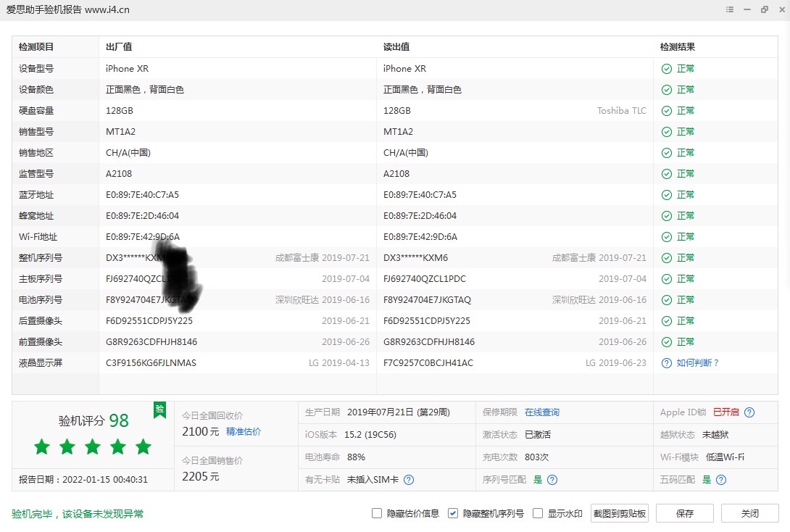Click the 已激活 activation status
The height and width of the screenshot is (532, 790).
pos(538,435)
